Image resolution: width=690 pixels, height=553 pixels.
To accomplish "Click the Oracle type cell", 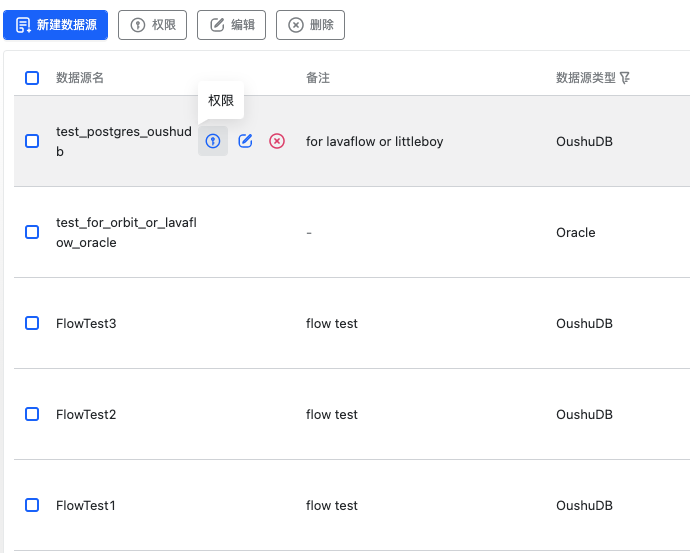I will (x=575, y=233).
